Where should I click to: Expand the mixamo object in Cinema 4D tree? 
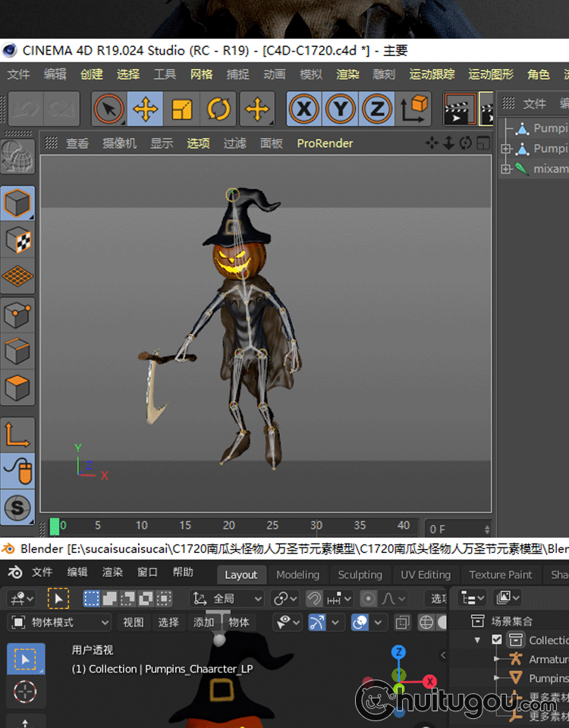pyautogui.click(x=507, y=169)
